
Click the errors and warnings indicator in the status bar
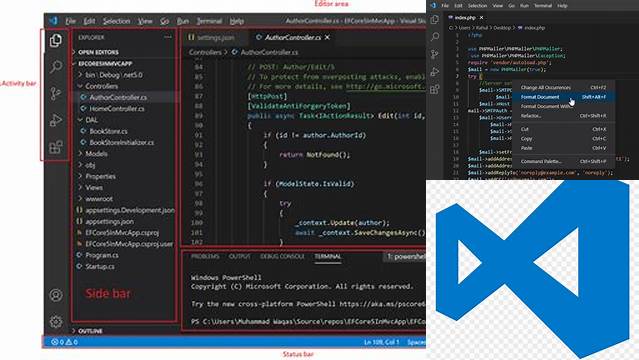[64, 342]
